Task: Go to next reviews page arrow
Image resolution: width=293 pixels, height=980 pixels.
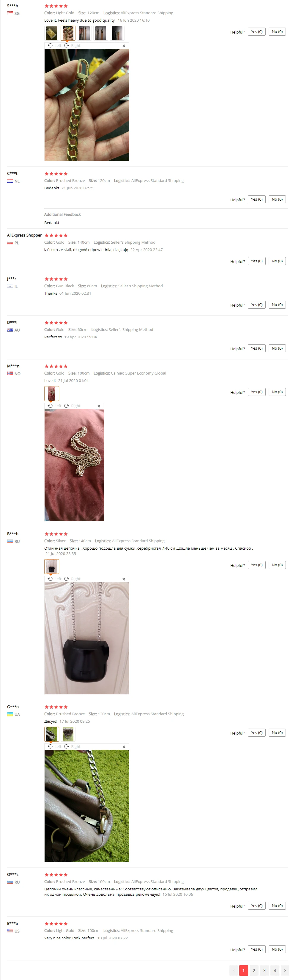Action: (285, 970)
